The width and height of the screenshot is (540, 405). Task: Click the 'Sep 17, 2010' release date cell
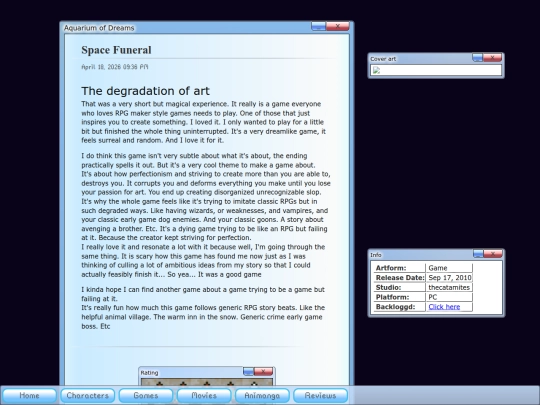[x=449, y=278]
